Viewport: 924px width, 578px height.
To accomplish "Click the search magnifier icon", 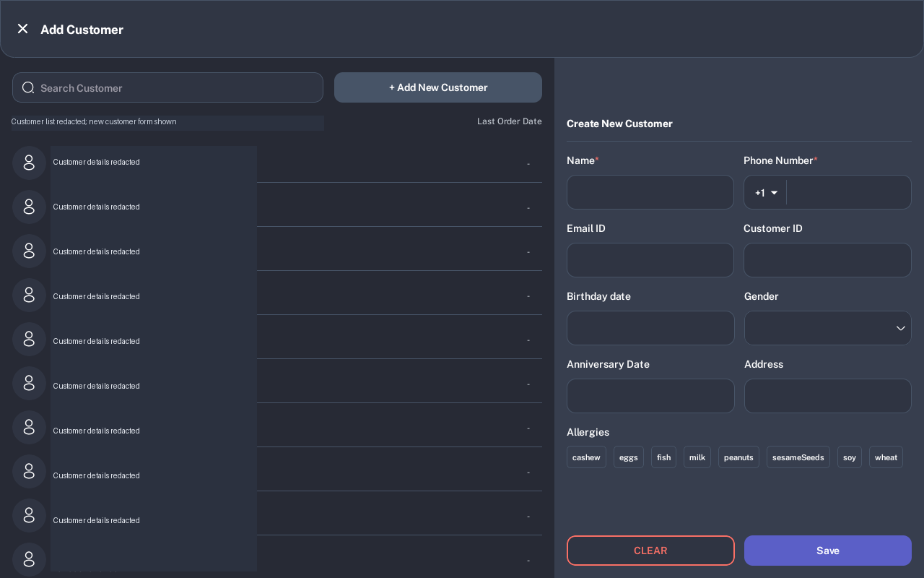I will (28, 87).
